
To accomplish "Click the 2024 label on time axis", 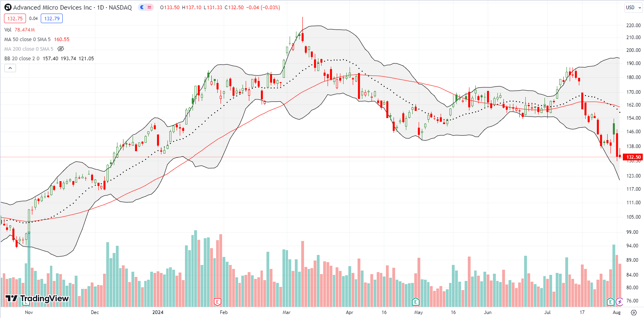I will (158, 312).
